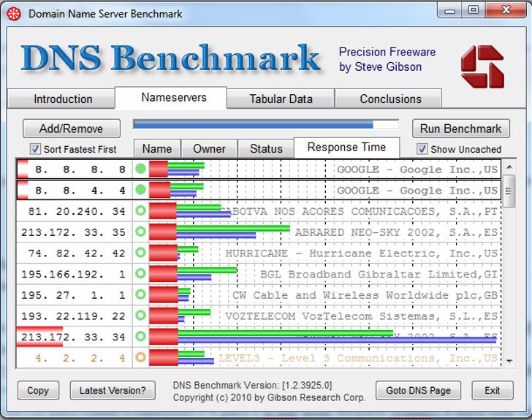
Task: Select the Owner sub-tab
Action: click(209, 148)
